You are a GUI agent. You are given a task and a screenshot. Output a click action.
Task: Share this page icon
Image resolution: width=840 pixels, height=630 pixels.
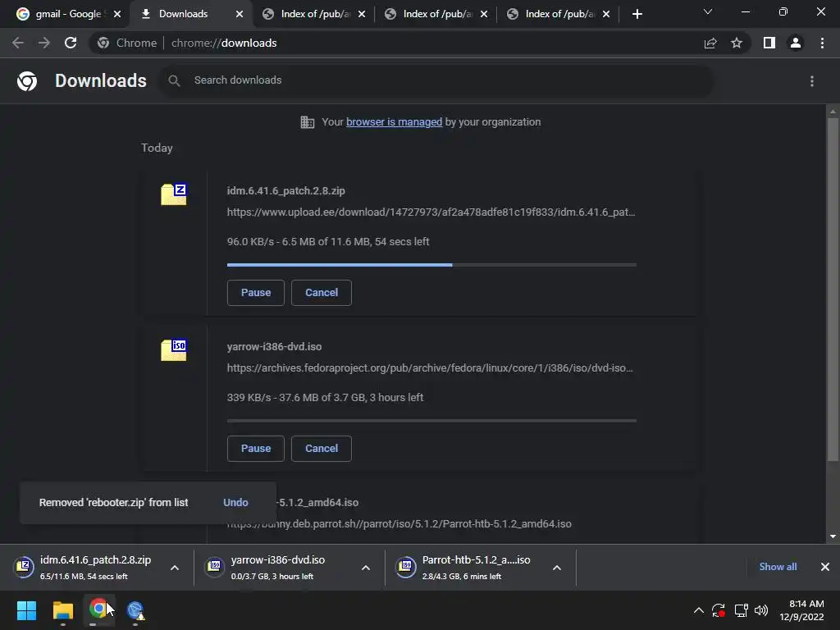710,43
